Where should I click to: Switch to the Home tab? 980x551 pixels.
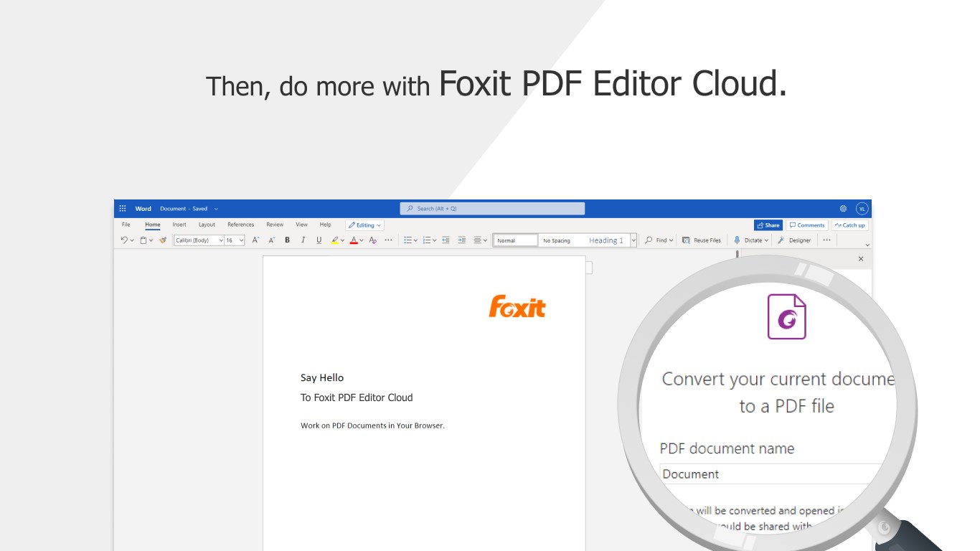click(152, 225)
